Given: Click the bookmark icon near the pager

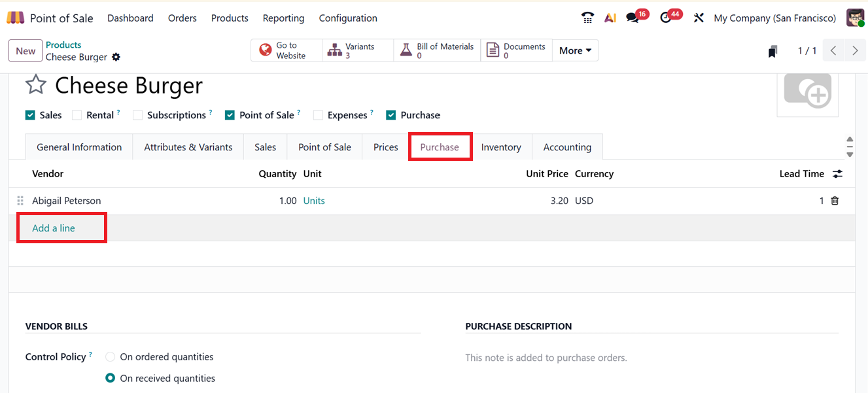Looking at the screenshot, I should pyautogui.click(x=773, y=50).
